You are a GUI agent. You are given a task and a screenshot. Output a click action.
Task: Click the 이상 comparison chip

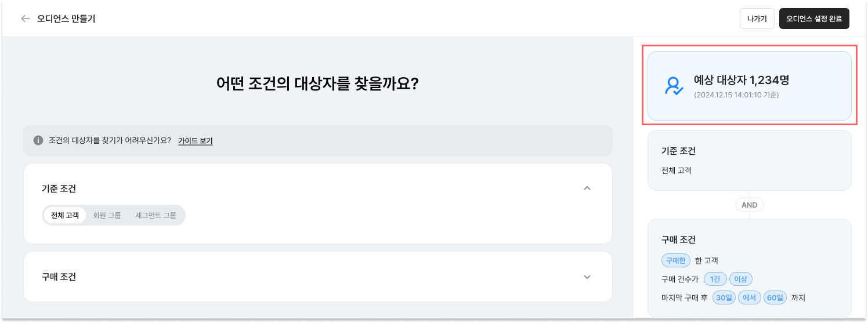click(x=740, y=279)
